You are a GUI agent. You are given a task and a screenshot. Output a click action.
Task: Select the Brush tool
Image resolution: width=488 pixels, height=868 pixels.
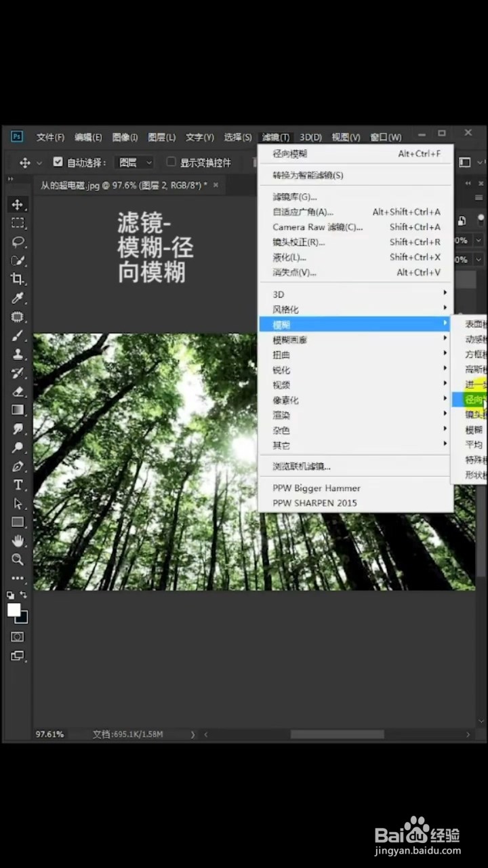pyautogui.click(x=18, y=336)
